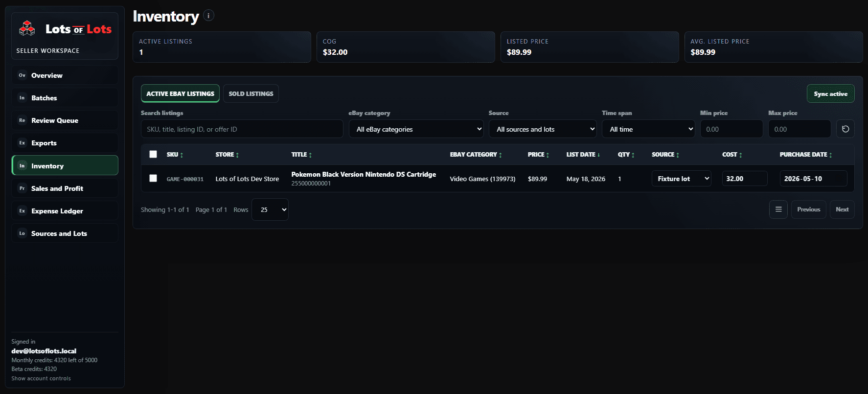Click the Avg. Listed Price stat card

pos(774,47)
